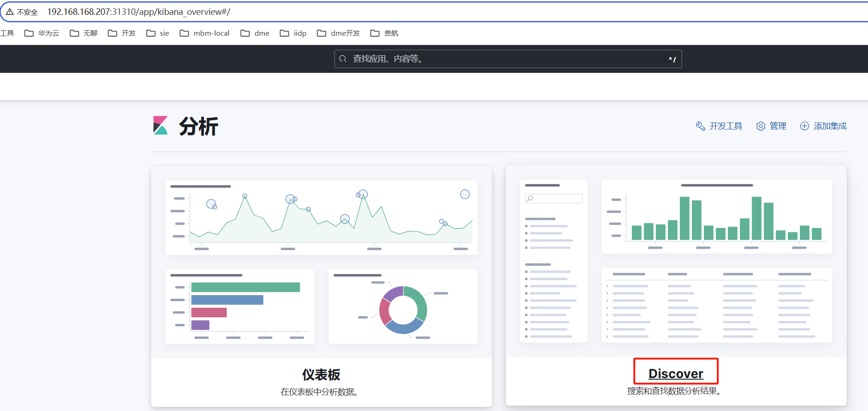Click the wrench icon beside 开发工具
The width and height of the screenshot is (868, 411).
click(700, 126)
